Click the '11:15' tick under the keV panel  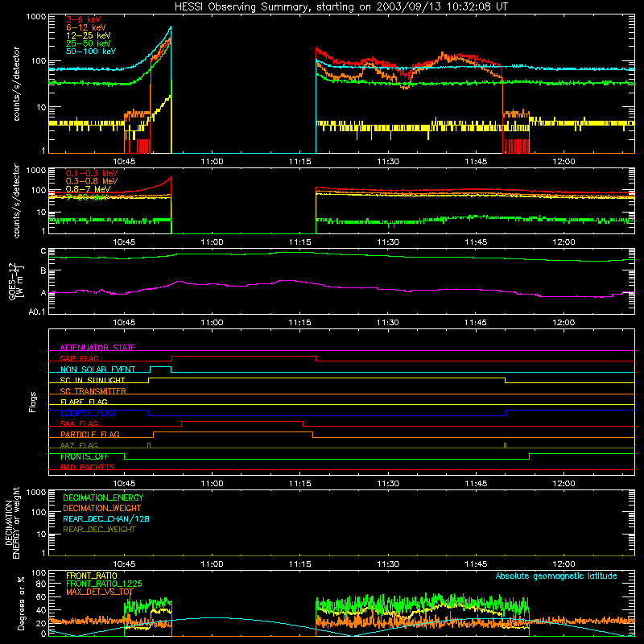pyautogui.click(x=299, y=162)
